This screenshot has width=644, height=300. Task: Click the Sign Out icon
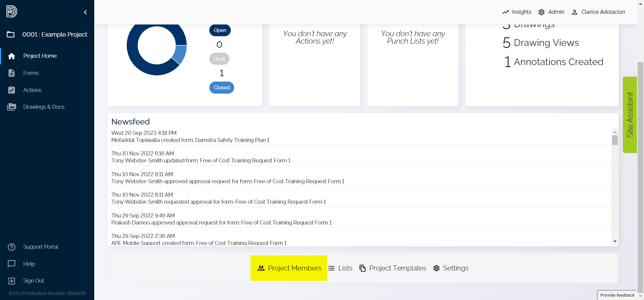click(x=12, y=281)
